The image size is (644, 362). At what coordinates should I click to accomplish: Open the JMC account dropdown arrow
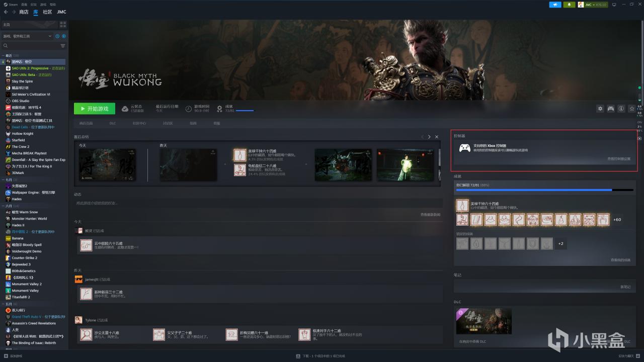[594, 5]
